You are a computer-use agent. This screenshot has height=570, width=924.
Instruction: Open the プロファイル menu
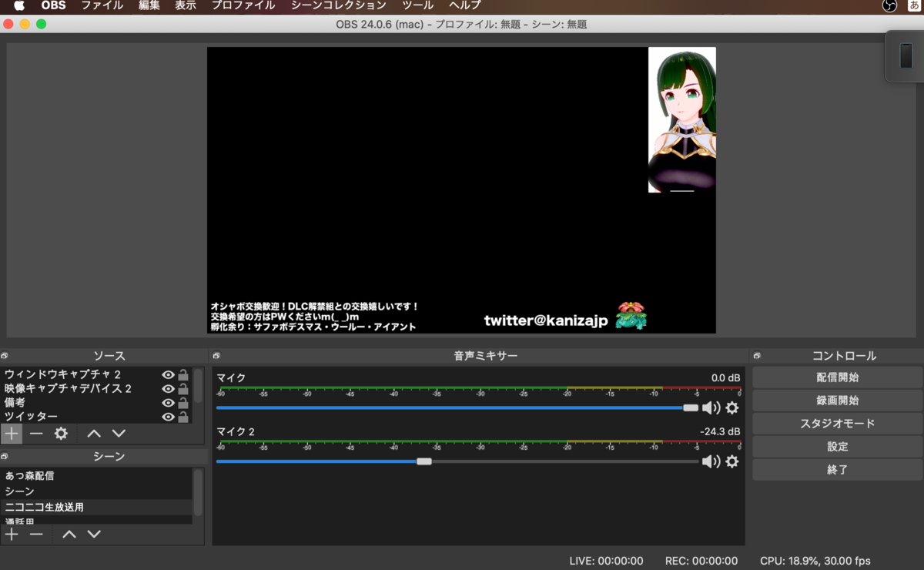[x=243, y=5]
